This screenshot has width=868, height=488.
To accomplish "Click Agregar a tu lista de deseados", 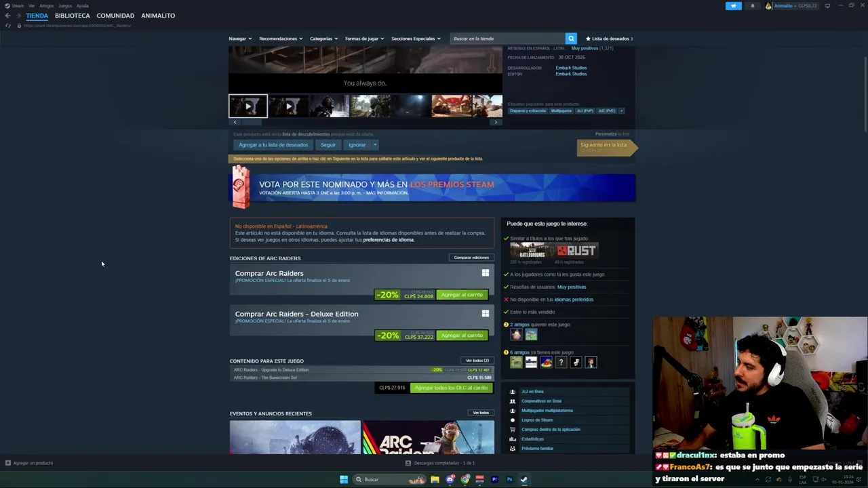I will point(273,145).
